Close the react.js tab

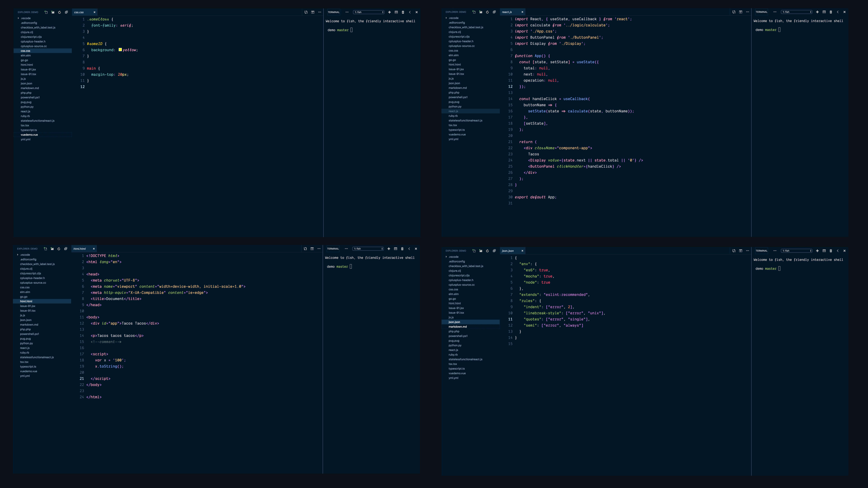coord(522,12)
